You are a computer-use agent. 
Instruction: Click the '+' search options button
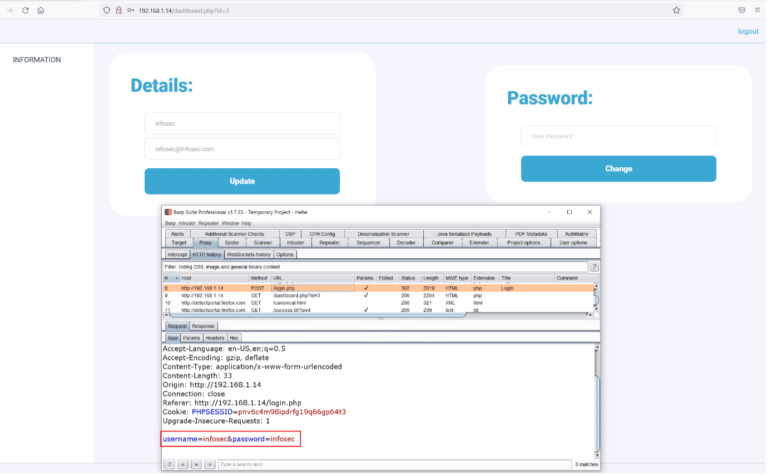[196, 464]
